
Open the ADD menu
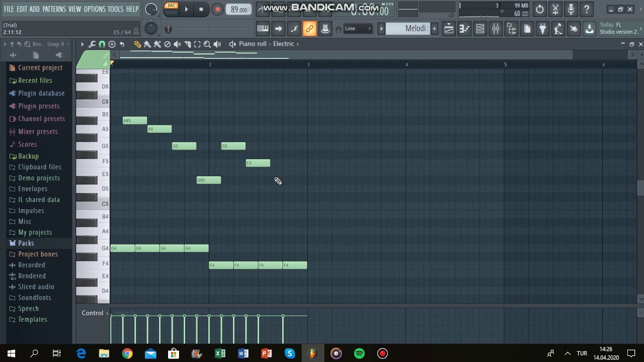(x=34, y=9)
